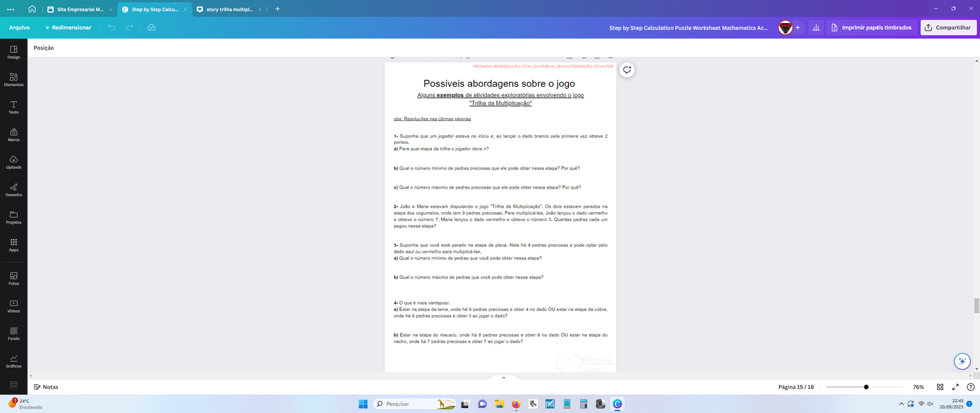Expand the page thumbnails chevron
Image resolution: width=980 pixels, height=413 pixels.
503,378
